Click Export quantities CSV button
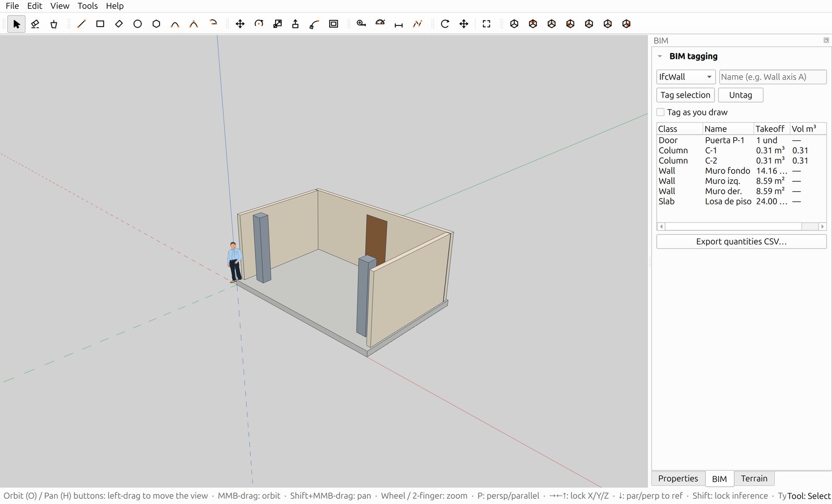Screen dimensions: 832x504 742,242
